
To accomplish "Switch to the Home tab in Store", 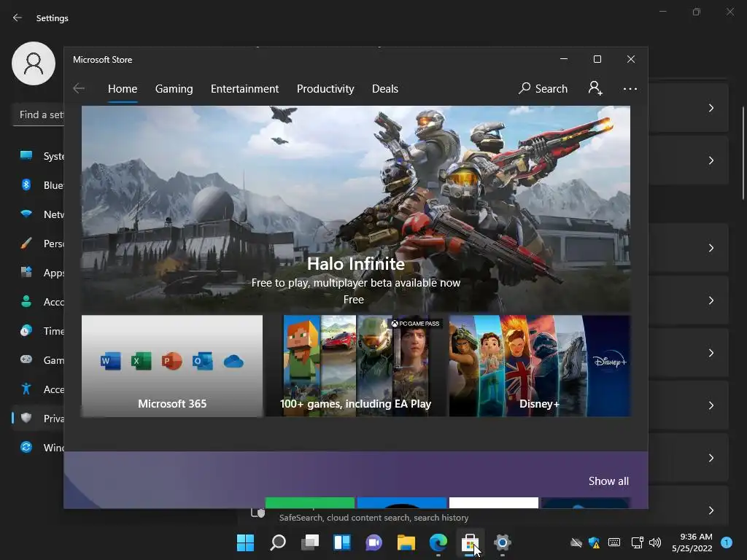I will (123, 88).
